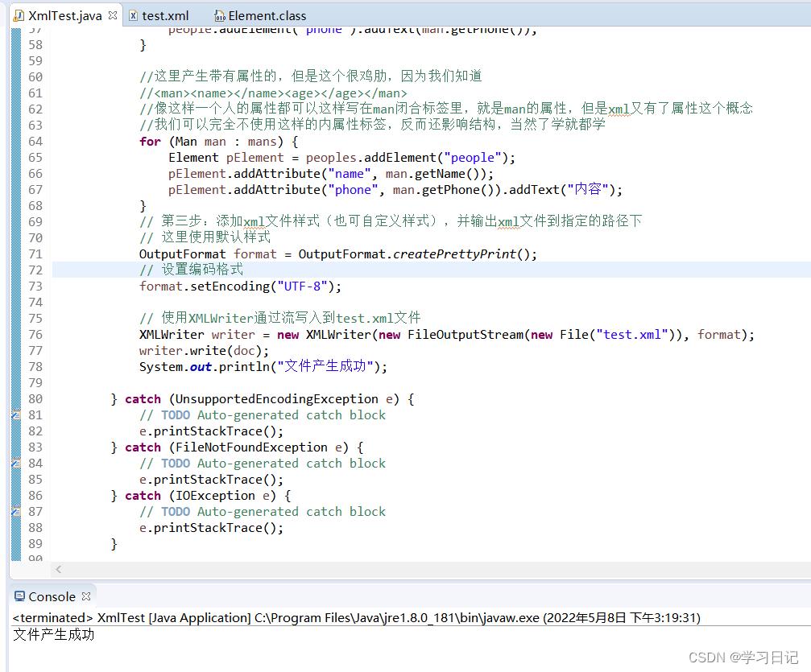Click the TODO task marker on line 84
811x672 pixels.
click(x=16, y=463)
